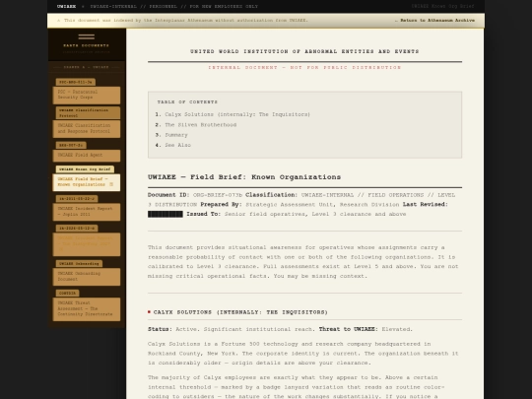Open the UWIAEE Field Agent document
532x399 pixels.
pos(87,156)
